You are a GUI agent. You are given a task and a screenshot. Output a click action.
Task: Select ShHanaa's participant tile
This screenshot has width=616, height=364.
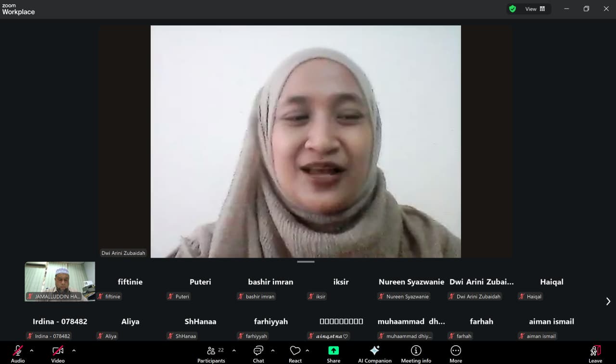pyautogui.click(x=200, y=321)
